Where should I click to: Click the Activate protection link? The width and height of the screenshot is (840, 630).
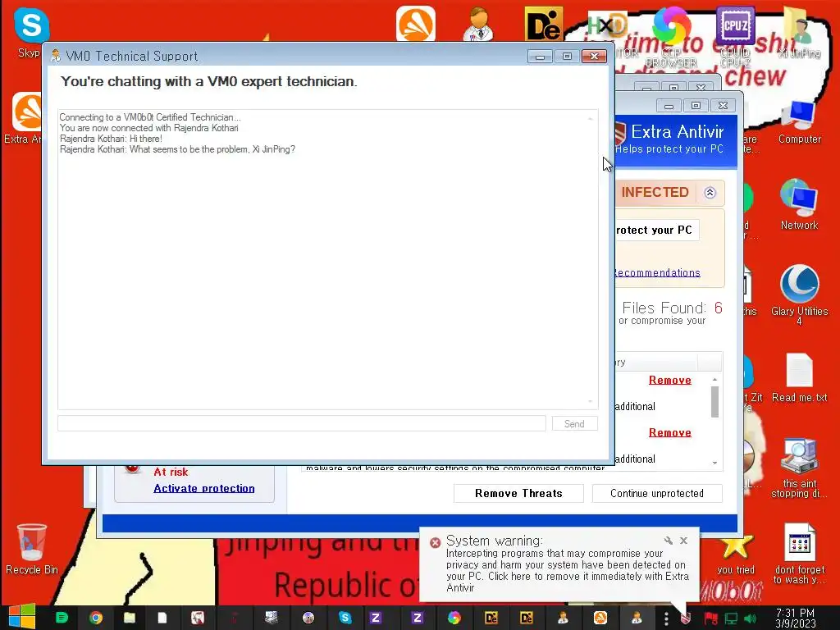(204, 488)
